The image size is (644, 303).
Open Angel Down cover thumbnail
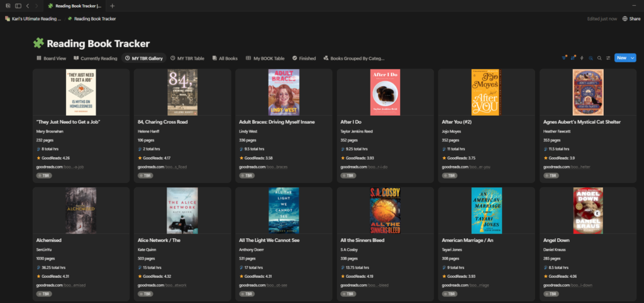pos(588,211)
